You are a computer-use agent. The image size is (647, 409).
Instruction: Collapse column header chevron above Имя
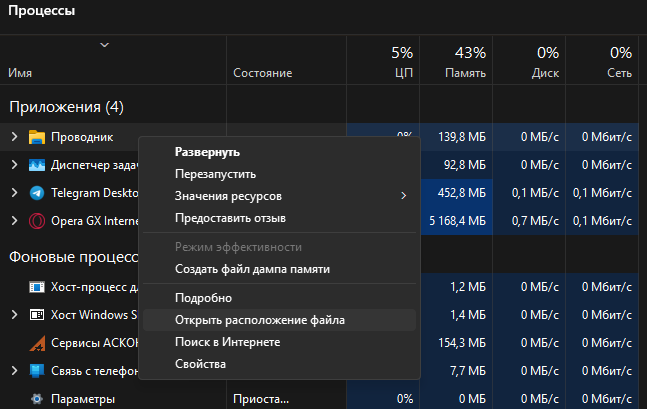coord(105,45)
